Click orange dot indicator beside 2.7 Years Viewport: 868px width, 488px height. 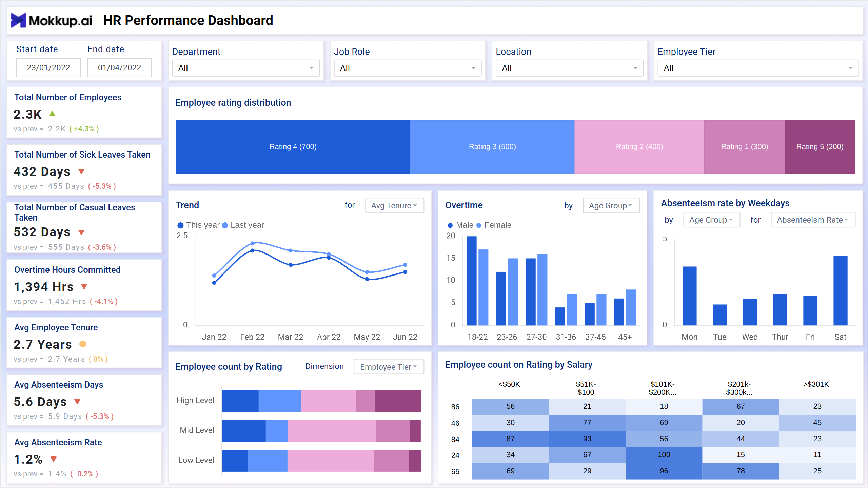click(83, 344)
